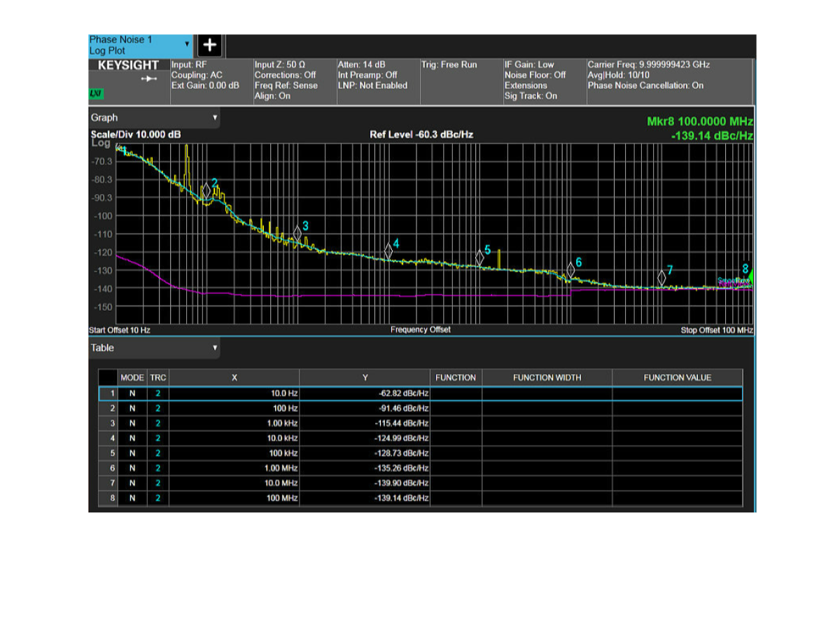The width and height of the screenshot is (840, 630).
Task: Open the Phase Noise 1 Log Plot dropdown
Action: click(x=140, y=45)
